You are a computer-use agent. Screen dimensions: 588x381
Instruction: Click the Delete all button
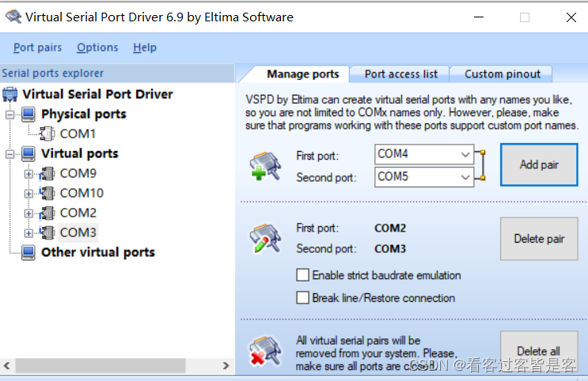(x=539, y=351)
